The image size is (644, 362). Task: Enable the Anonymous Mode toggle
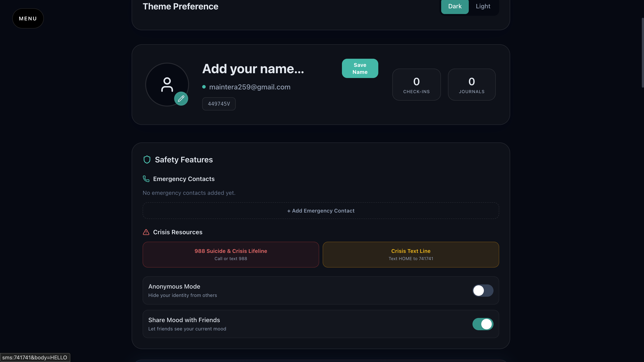[483, 290]
